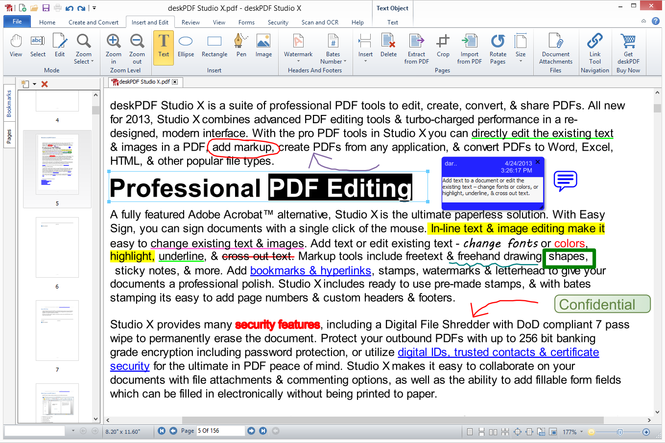Viewport: 665px width, 443px height.
Task: Click the Undo arrow
Action: tap(70, 8)
